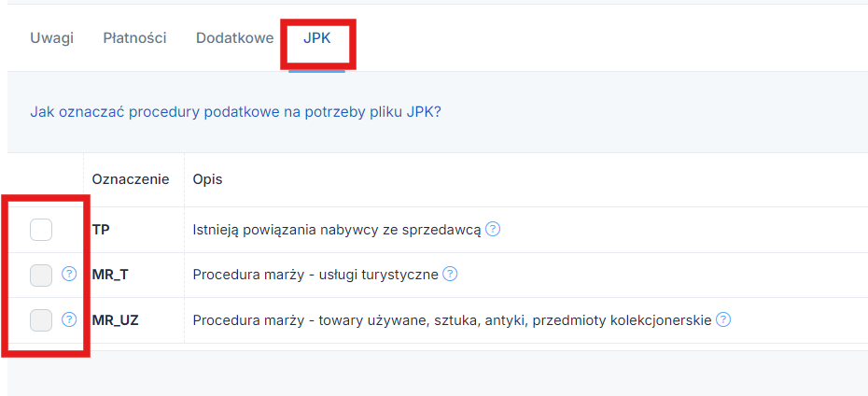Open the JPK tab

point(316,38)
